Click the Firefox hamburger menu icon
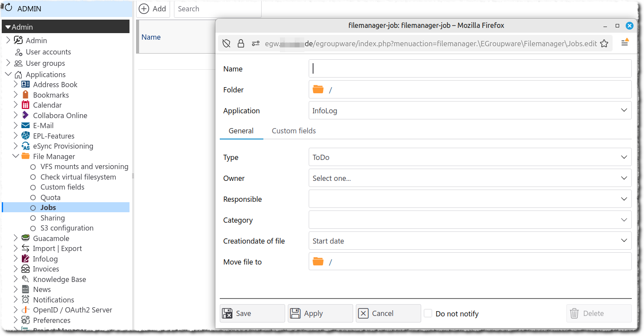The height and width of the screenshot is (336, 644). tap(625, 43)
